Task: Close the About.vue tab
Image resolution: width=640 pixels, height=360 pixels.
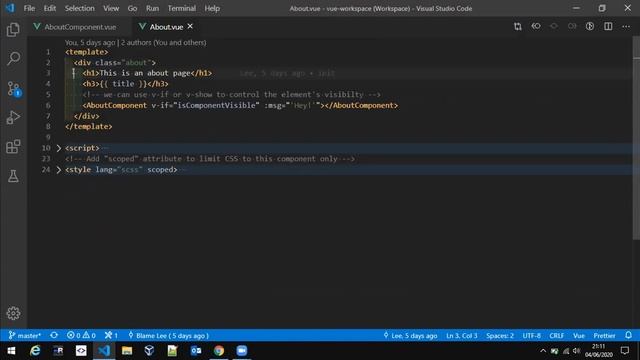Action: 190,27
